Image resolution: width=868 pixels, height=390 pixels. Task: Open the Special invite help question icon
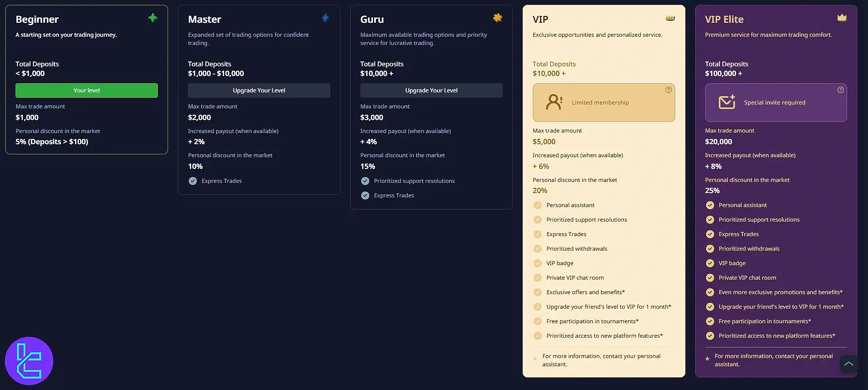[x=840, y=90]
